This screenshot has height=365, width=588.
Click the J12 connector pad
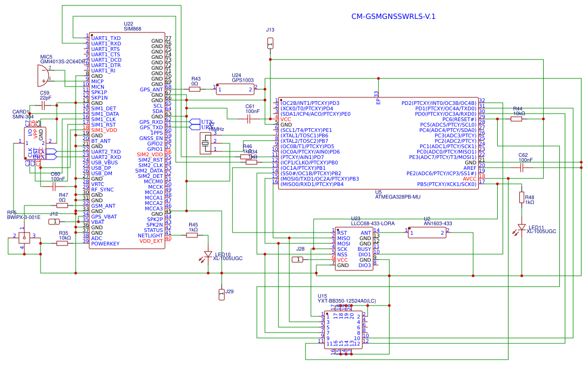[x=54, y=222]
